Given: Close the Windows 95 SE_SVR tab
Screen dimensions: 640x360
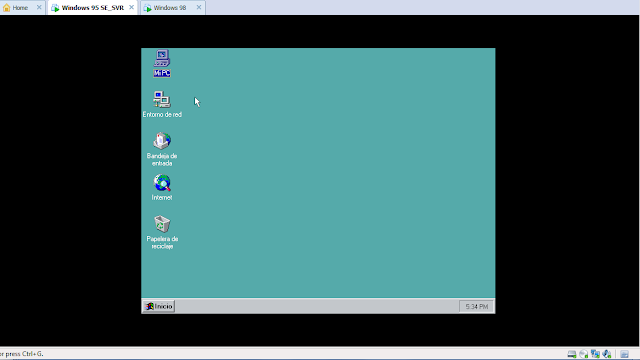Looking at the screenshot, I should coord(131,7).
